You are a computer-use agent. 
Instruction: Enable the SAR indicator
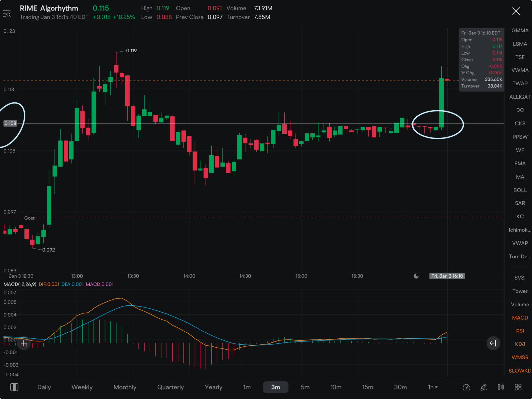click(520, 203)
